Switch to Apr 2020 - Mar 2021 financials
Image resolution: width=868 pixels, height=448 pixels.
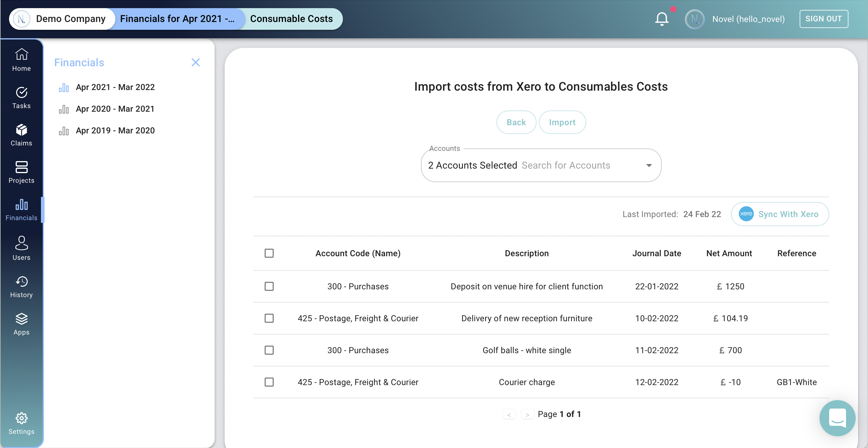(x=115, y=108)
